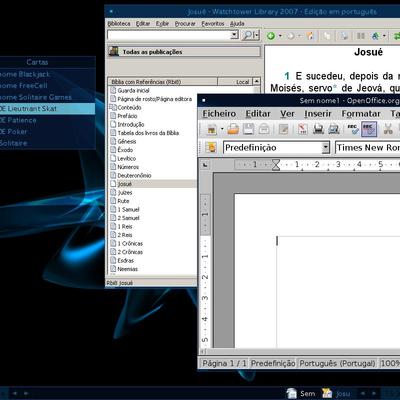Select 1 Samuel in book list

click(x=128, y=209)
